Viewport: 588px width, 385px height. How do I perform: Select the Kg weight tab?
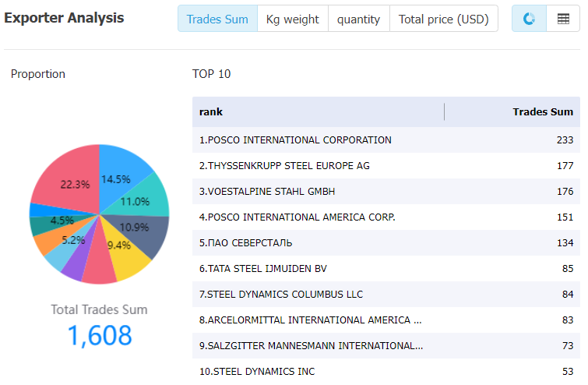click(x=293, y=19)
